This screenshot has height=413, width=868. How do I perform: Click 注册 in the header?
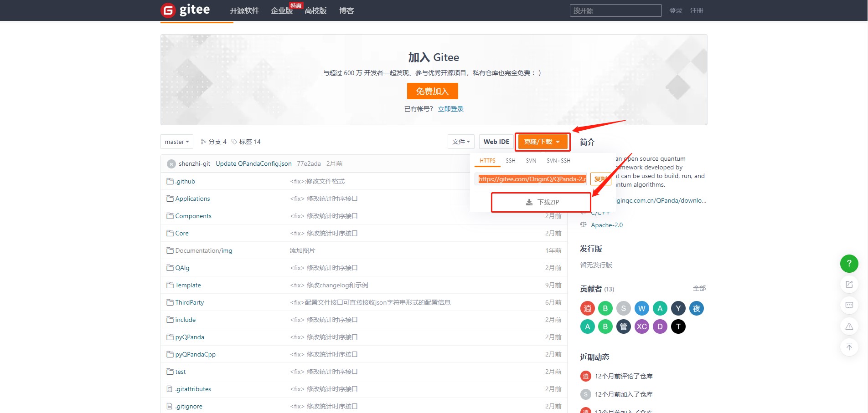[x=697, y=10]
